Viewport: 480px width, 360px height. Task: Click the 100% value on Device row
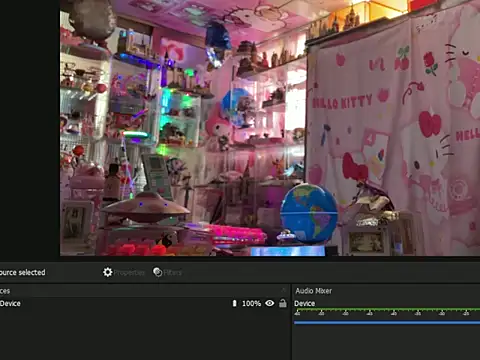(x=251, y=303)
